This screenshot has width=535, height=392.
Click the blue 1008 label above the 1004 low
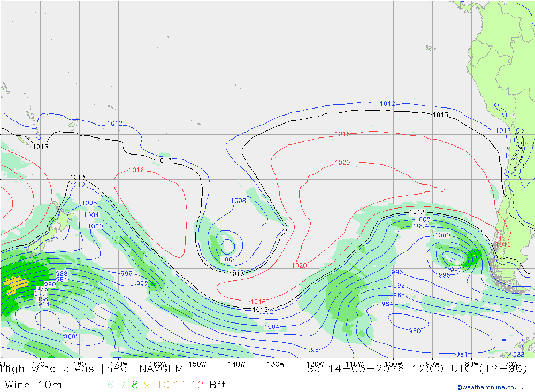tap(239, 201)
